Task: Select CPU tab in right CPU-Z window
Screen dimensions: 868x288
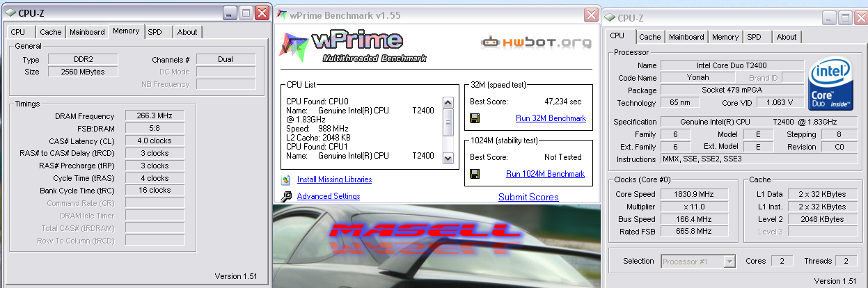Action: (x=617, y=35)
